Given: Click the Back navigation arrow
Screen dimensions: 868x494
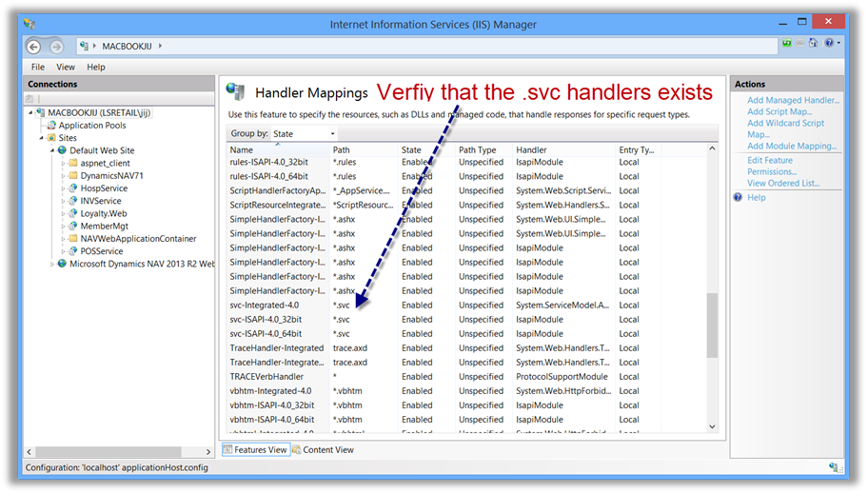Looking at the screenshot, I should point(33,47).
